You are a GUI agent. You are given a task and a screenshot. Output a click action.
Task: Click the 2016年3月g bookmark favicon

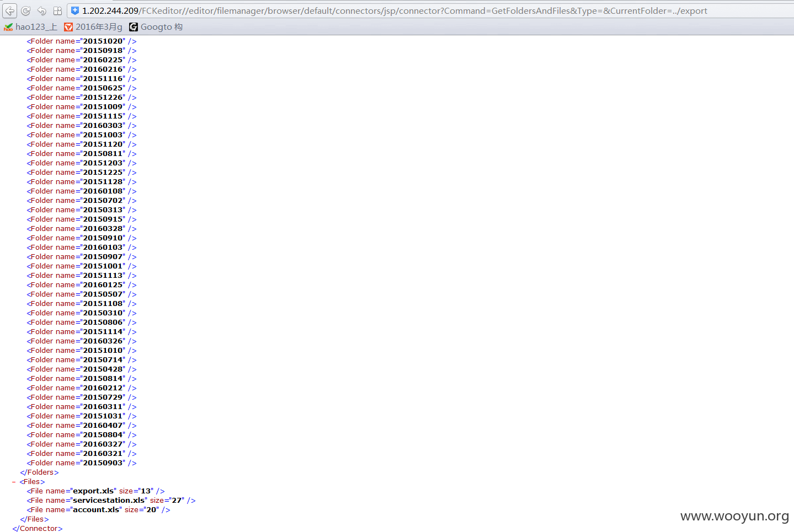pos(68,27)
